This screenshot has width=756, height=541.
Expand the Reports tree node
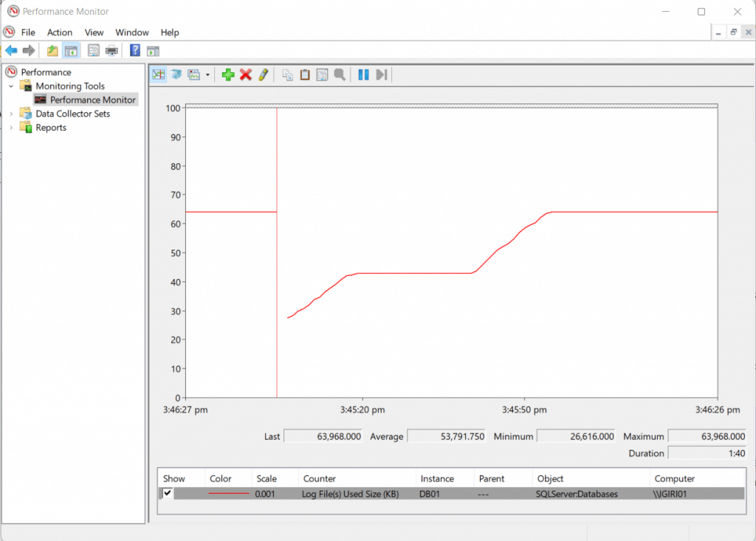(x=11, y=128)
